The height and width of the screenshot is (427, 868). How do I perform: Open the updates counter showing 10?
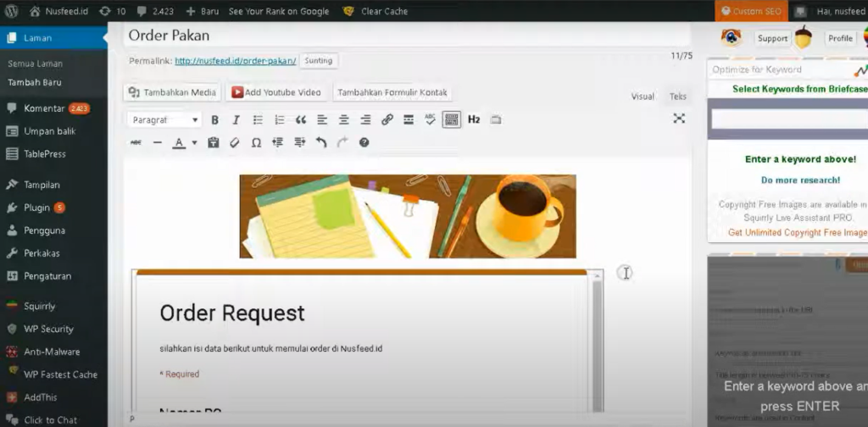(x=112, y=10)
